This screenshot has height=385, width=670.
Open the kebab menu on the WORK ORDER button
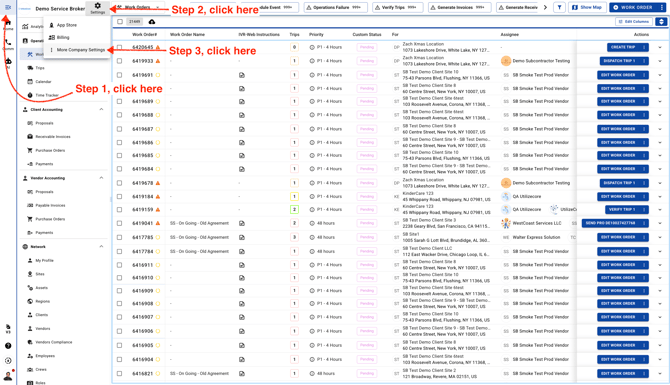(661, 7)
